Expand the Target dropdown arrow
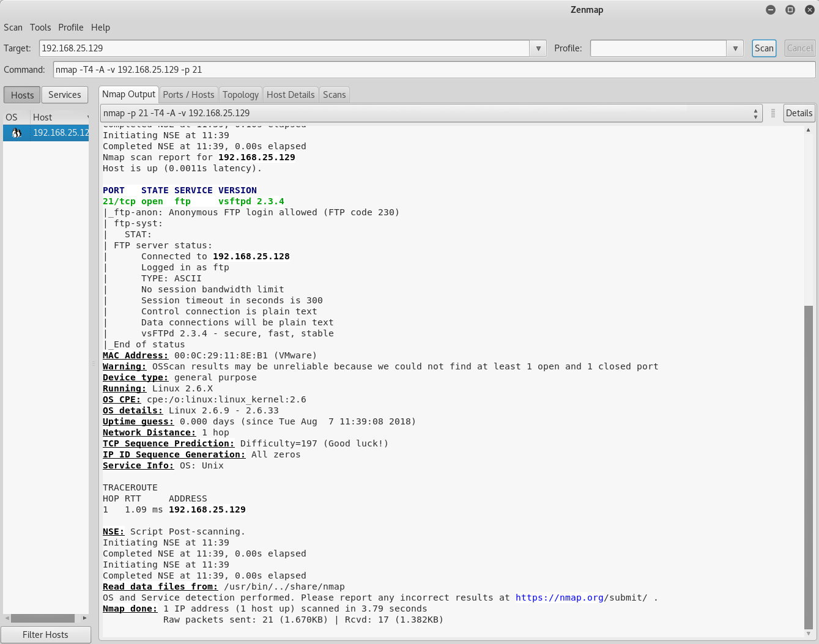819x644 pixels. tap(538, 48)
